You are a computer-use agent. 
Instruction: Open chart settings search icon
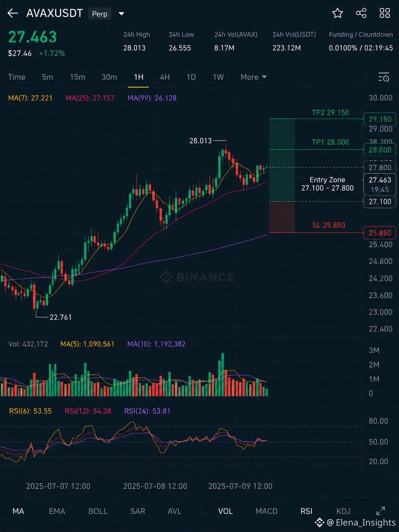point(384,77)
